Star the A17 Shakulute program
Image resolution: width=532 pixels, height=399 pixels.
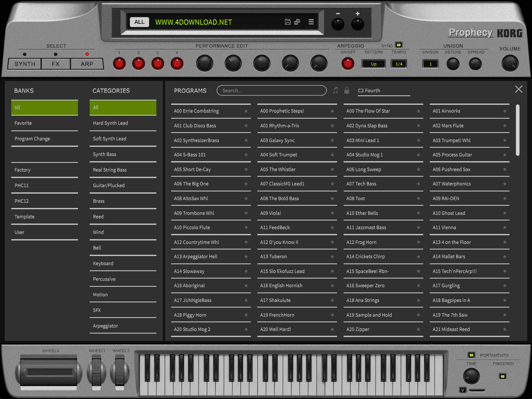pos(332,300)
